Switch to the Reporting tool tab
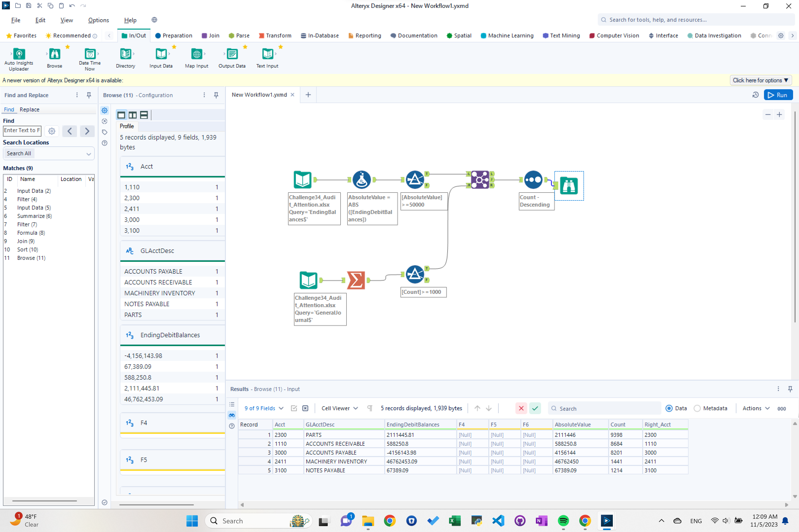Screen dimensions: 799x532 click(x=365, y=36)
